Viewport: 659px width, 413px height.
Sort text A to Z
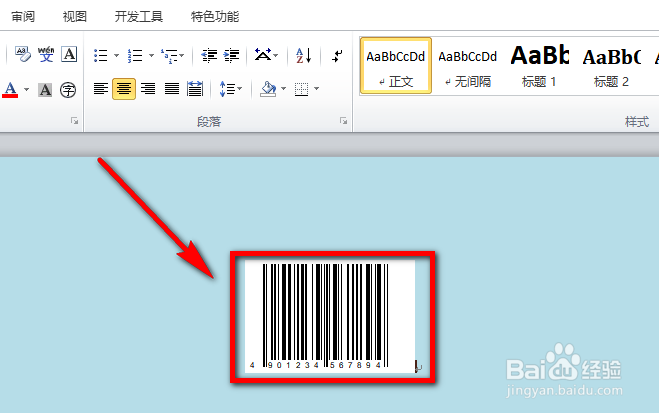pos(303,55)
